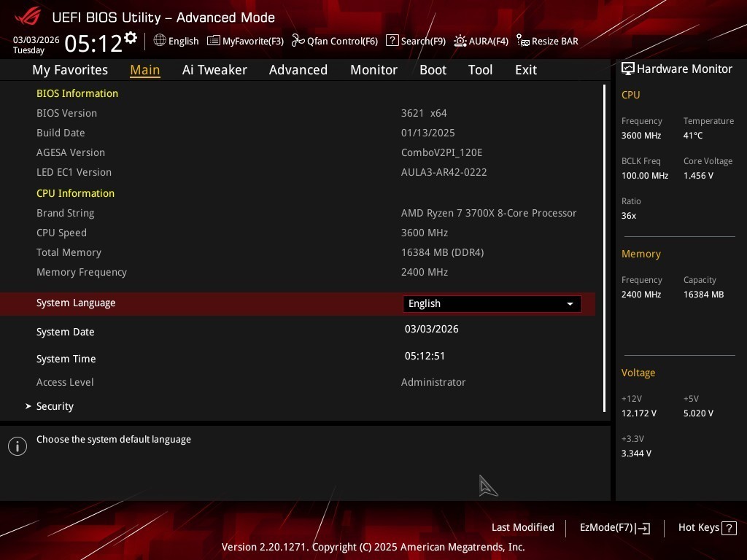Open Last Modified settings
The height and width of the screenshot is (560, 747).
pyautogui.click(x=522, y=528)
